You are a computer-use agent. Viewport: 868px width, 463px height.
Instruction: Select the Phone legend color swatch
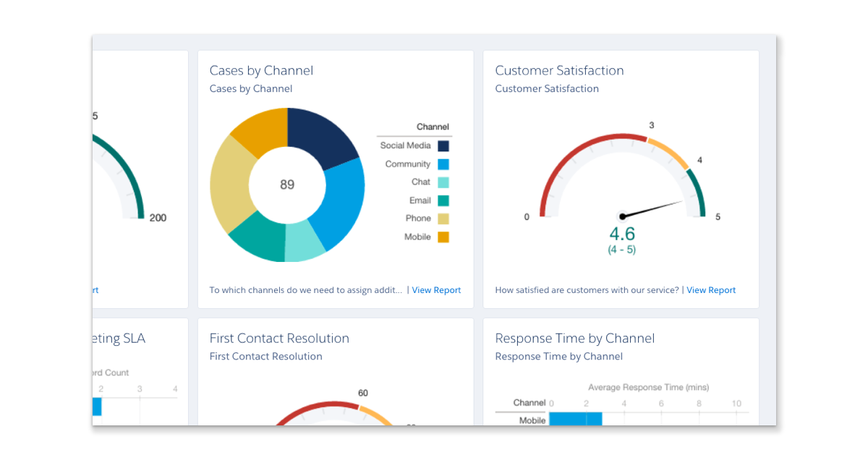pyautogui.click(x=443, y=218)
